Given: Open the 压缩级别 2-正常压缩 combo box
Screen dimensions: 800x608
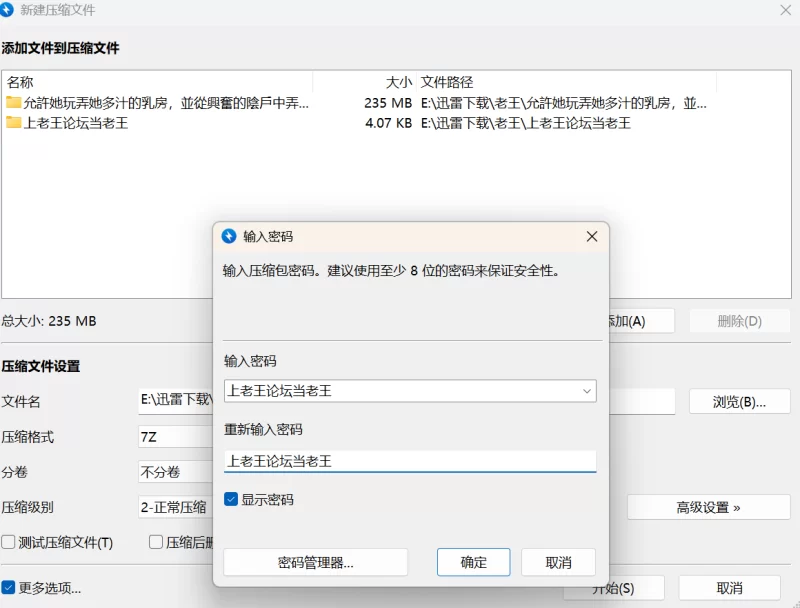Looking at the screenshot, I should [175, 507].
